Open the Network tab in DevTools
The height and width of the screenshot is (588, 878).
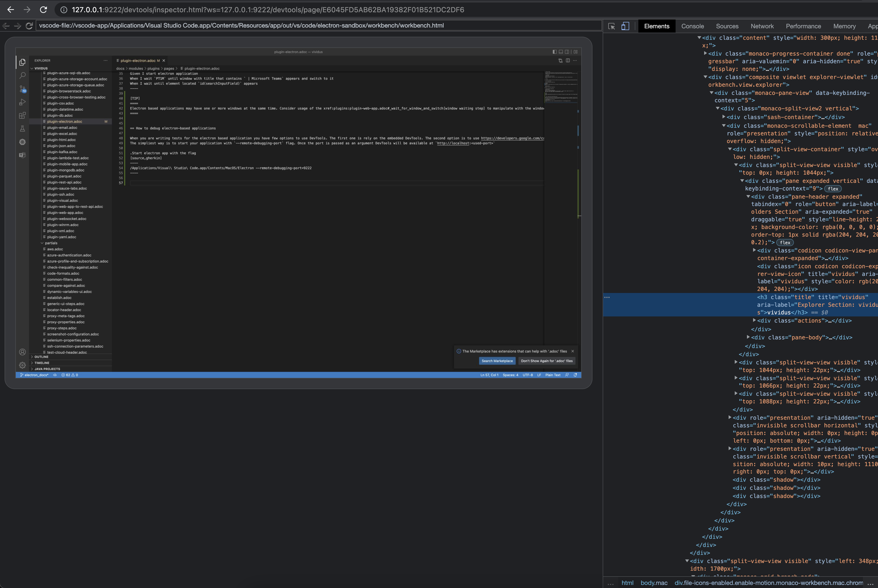(762, 26)
